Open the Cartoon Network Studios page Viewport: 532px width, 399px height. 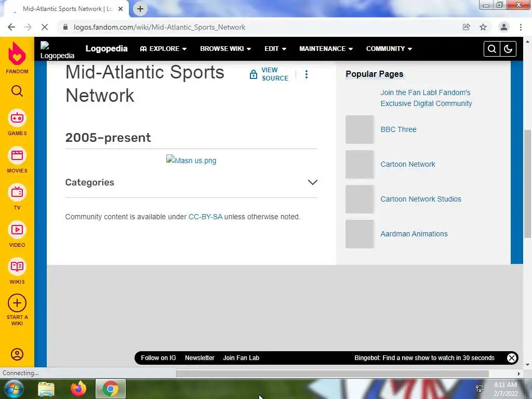pos(421,199)
